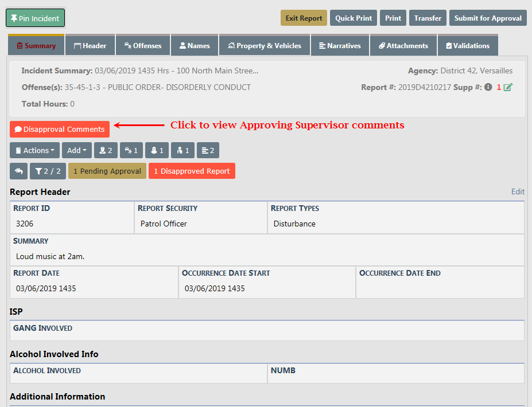Click the Supp # info circle icon
Screen dimensions: 532x407
point(488,88)
